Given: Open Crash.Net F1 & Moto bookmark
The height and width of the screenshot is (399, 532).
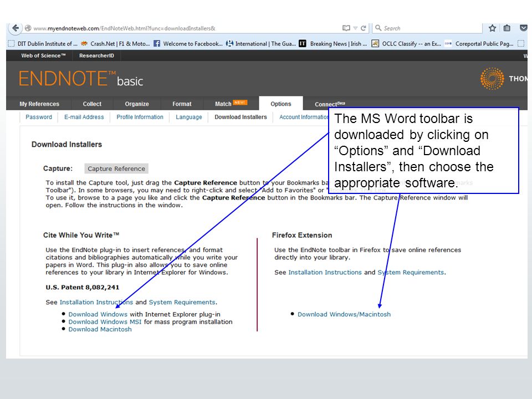Looking at the screenshot, I should pos(115,44).
